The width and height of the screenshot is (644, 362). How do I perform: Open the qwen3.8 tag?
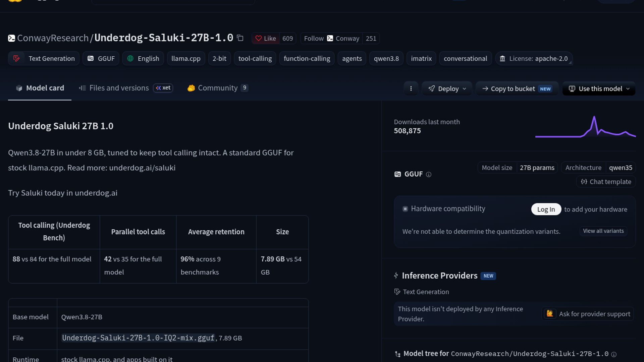tap(386, 58)
